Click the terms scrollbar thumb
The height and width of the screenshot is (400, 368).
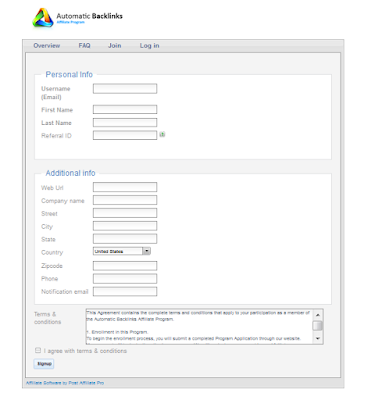pyautogui.click(x=318, y=326)
